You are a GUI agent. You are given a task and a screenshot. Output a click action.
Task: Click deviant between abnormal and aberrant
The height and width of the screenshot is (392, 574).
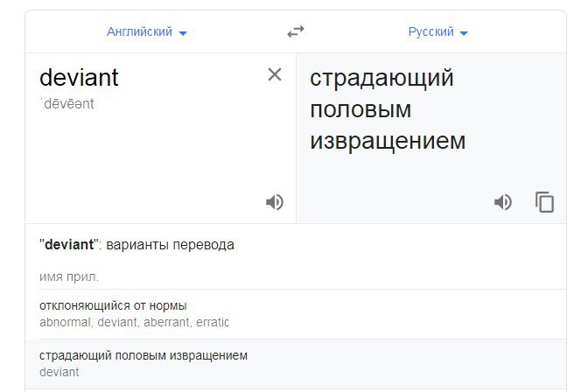coord(115,322)
